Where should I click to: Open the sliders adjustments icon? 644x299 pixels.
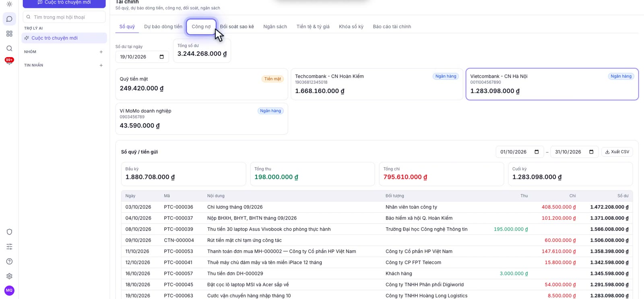click(x=9, y=247)
